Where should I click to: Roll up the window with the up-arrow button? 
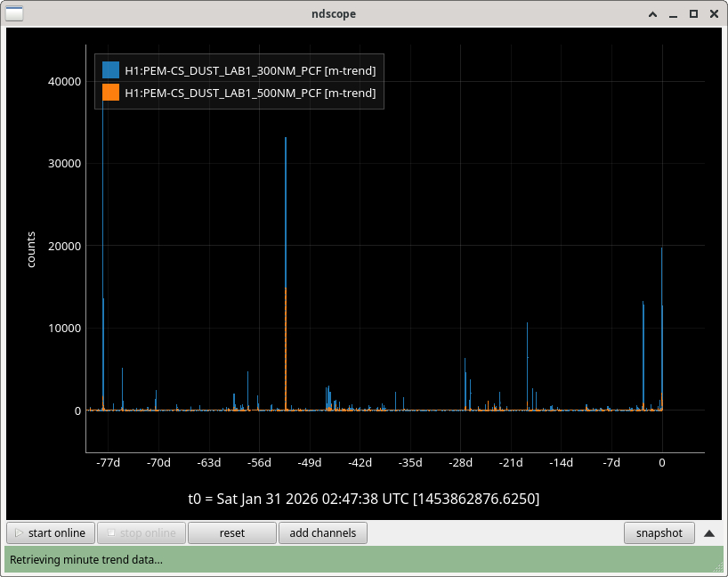tap(654, 14)
